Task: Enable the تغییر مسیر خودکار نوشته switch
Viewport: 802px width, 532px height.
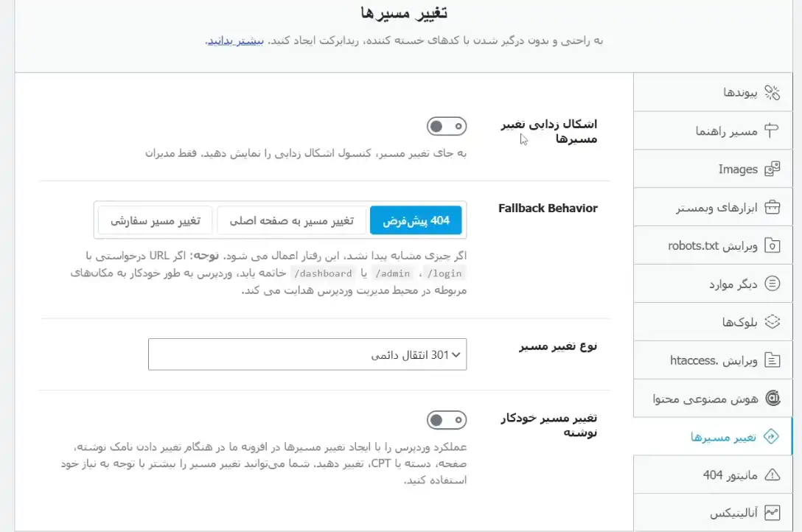Action: [x=447, y=420]
